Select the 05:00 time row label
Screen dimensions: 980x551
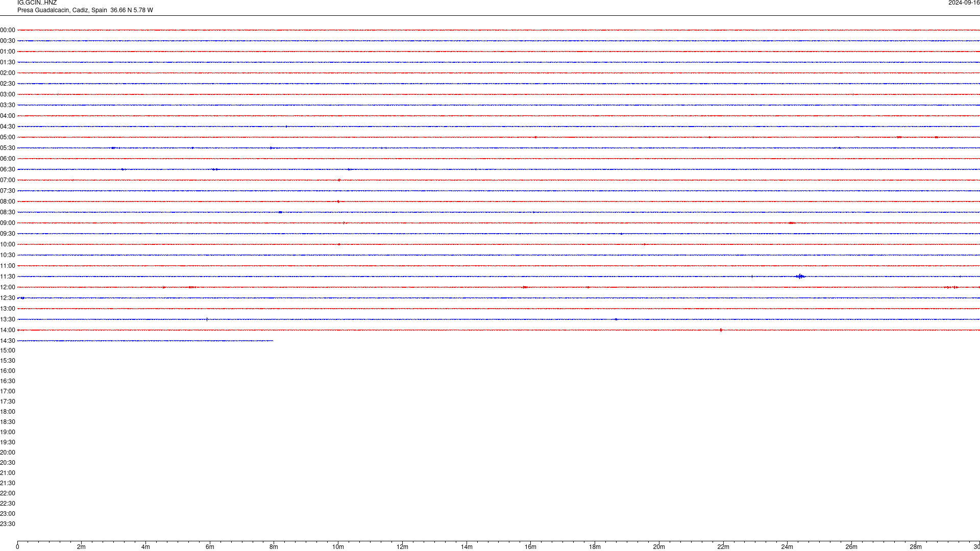[x=8, y=137]
